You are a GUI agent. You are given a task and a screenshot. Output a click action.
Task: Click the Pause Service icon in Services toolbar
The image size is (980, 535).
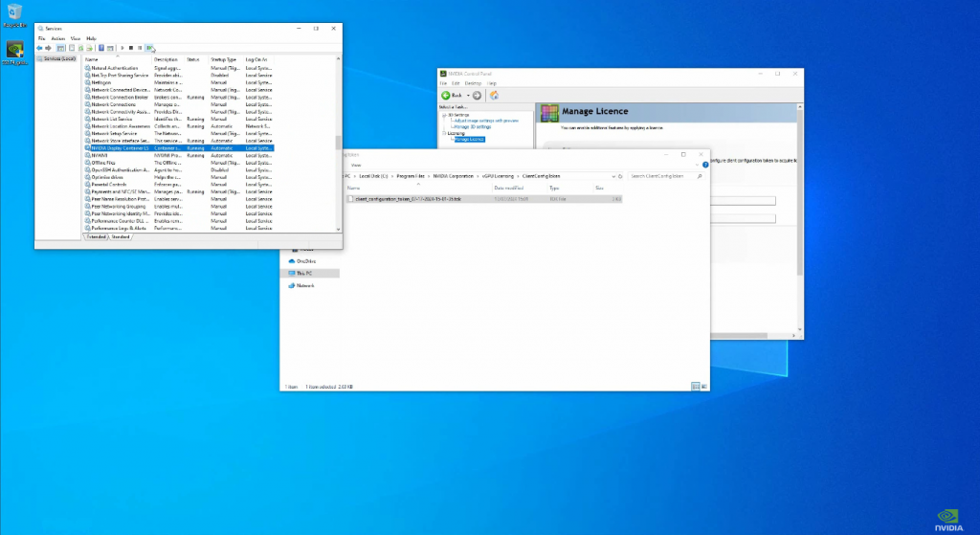pos(140,48)
